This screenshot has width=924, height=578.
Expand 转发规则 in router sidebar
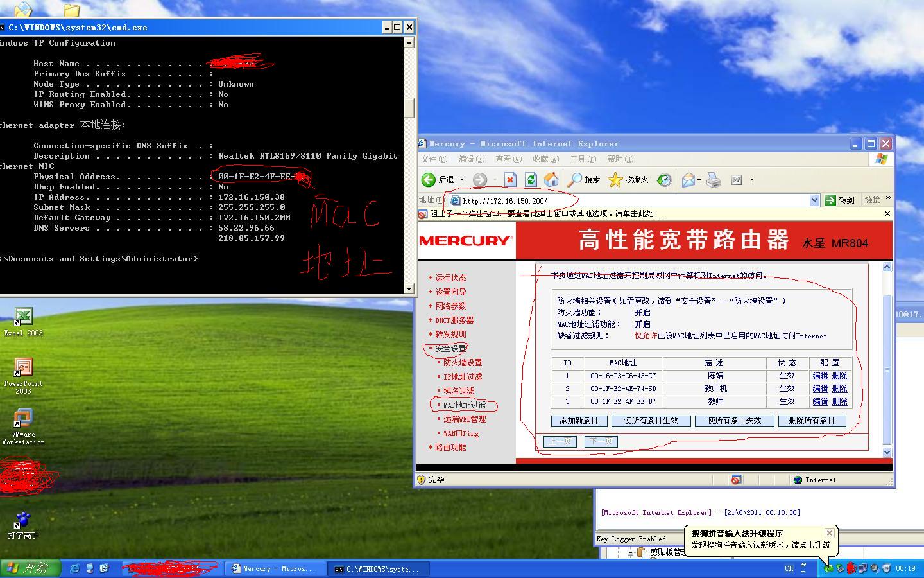click(447, 335)
